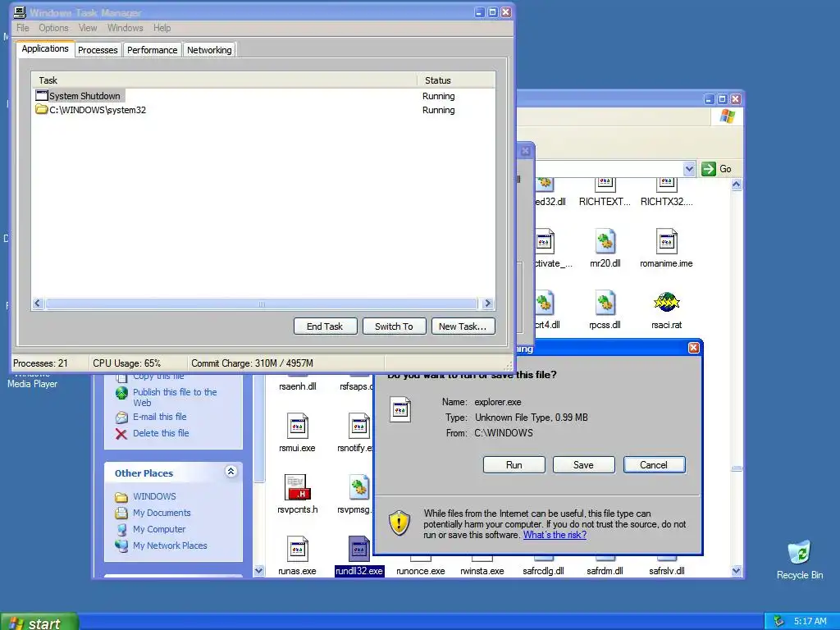
Task: Click the Task column header
Action: pos(224,80)
